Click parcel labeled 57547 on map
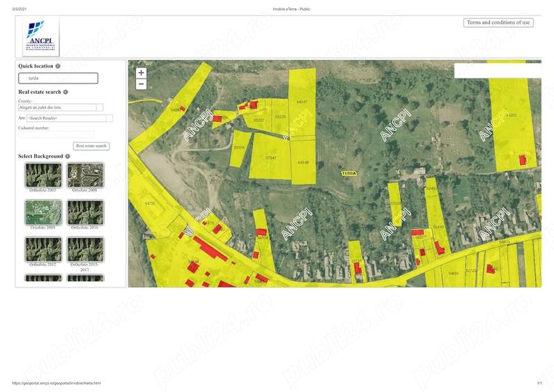 click(270, 157)
